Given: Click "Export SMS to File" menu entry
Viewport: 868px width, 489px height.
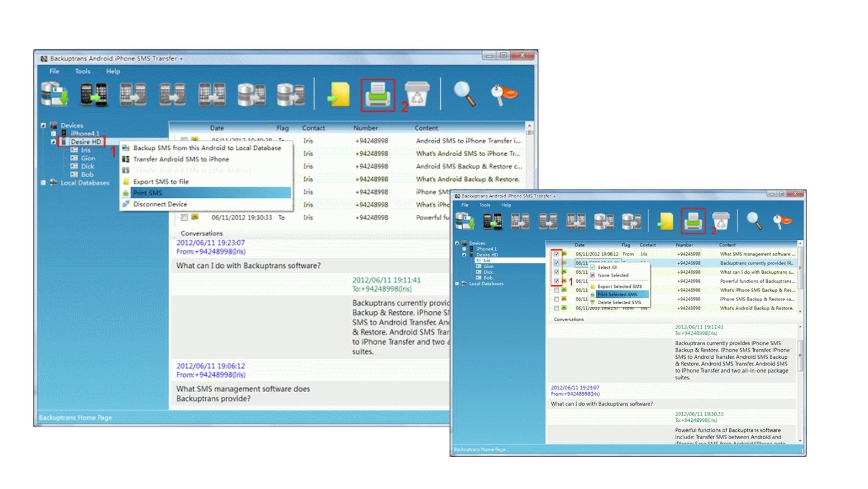Looking at the screenshot, I should (160, 182).
